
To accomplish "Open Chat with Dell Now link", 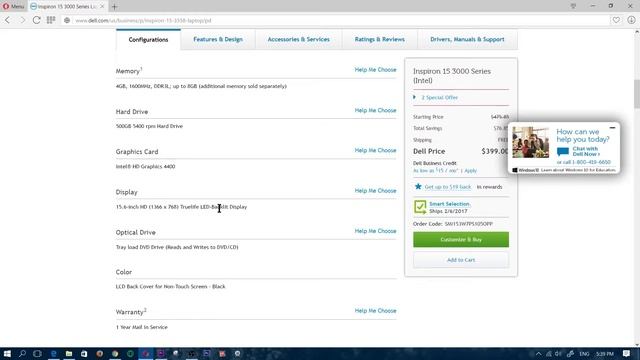I will tap(586, 151).
